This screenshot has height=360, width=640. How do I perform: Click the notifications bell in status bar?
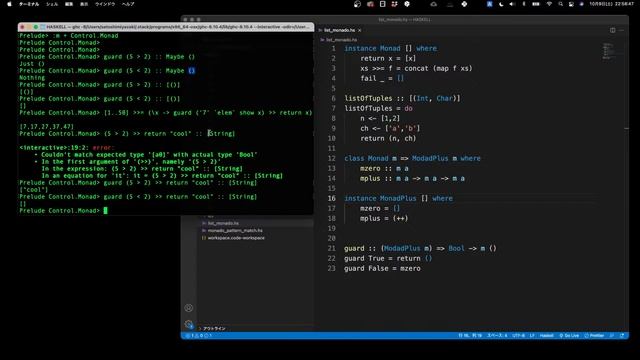click(x=622, y=336)
